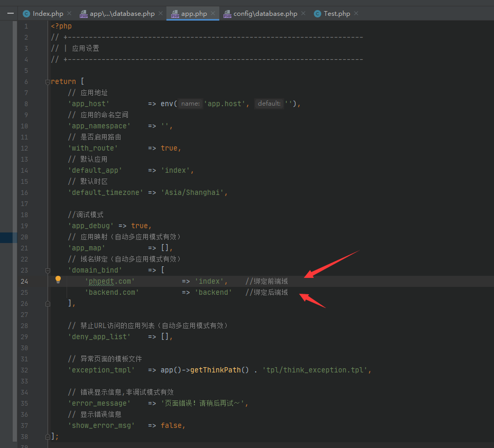Screen dimensions: 494x448
Task: Click the return keyword on line 6
Action: click(63, 81)
